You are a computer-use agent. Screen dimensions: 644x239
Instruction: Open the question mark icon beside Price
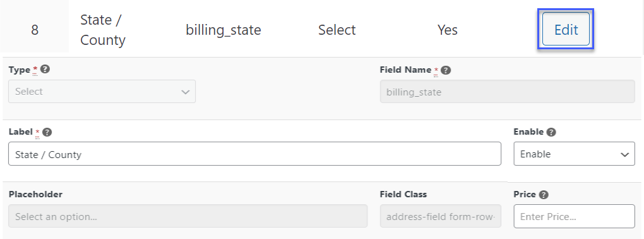[544, 195]
